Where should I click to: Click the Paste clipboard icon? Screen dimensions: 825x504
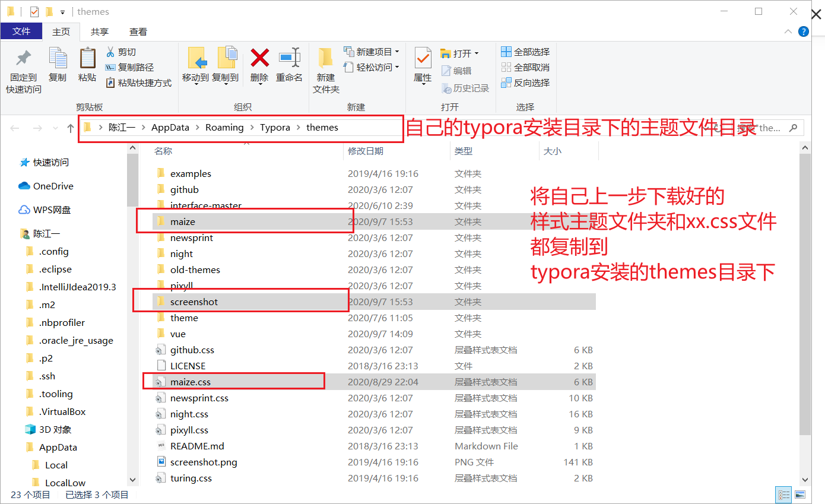tap(87, 58)
